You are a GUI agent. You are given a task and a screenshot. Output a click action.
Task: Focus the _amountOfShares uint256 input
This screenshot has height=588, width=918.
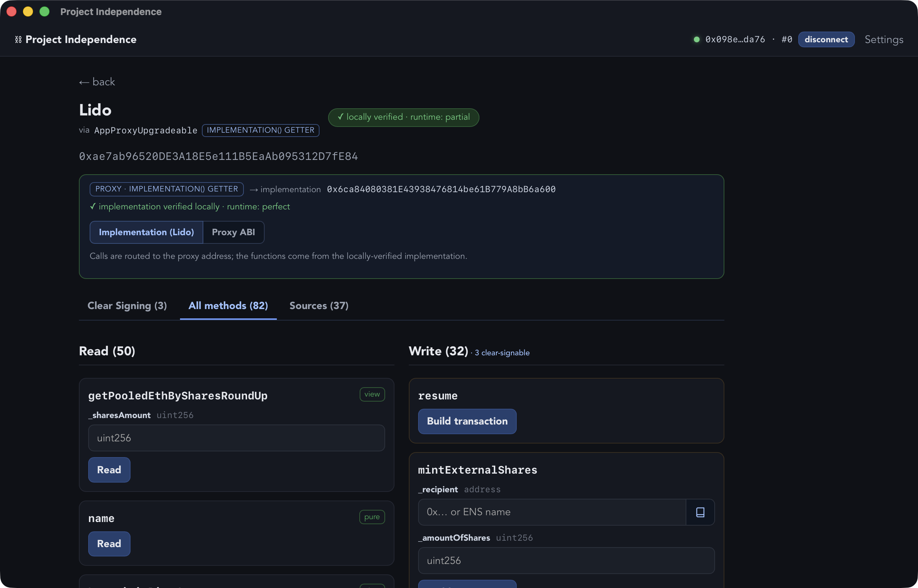click(x=566, y=560)
